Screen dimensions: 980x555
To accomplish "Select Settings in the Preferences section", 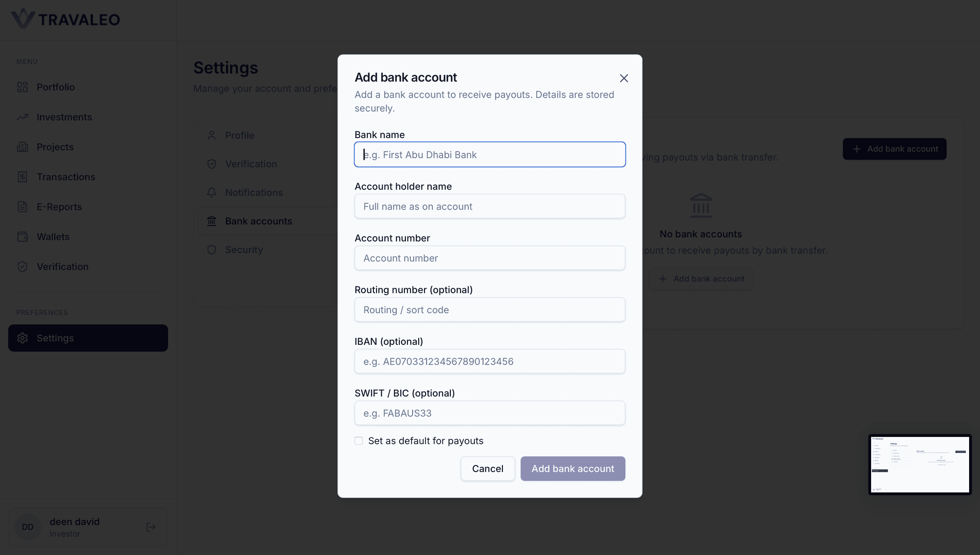I will coord(88,338).
